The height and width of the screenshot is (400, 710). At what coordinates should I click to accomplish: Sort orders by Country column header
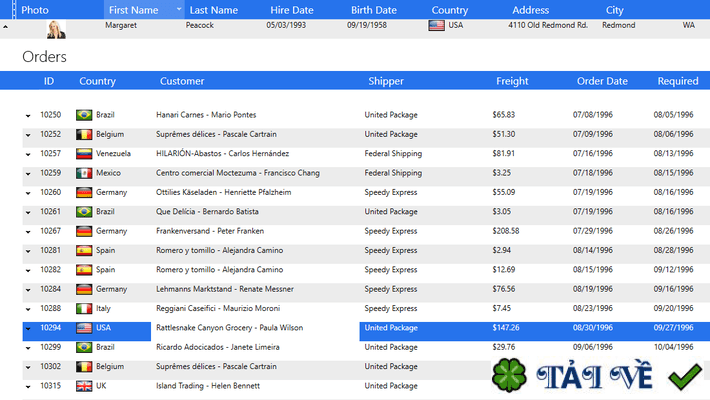(97, 81)
